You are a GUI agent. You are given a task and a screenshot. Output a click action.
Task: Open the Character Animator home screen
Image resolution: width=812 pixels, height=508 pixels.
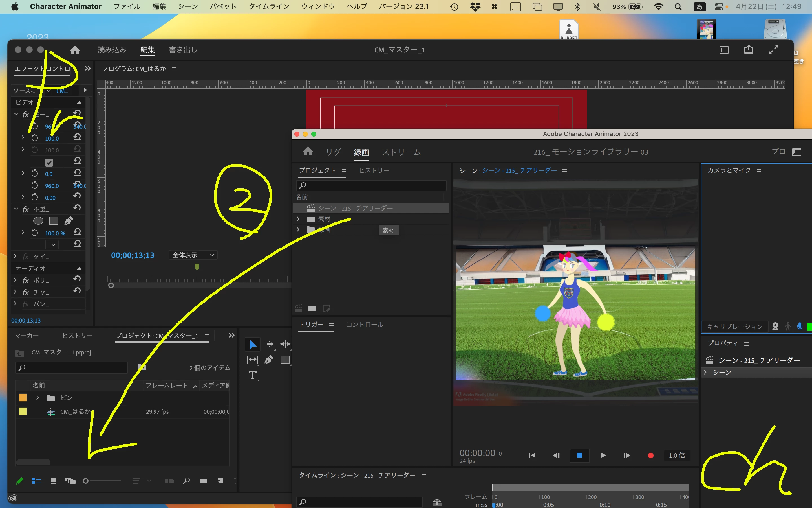click(x=308, y=152)
